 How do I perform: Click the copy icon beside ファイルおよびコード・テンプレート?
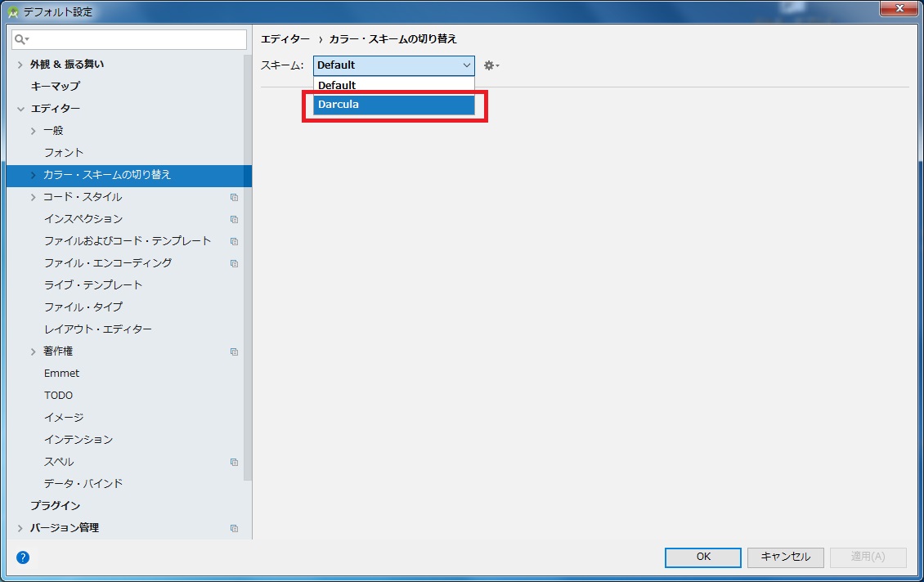[x=234, y=241]
